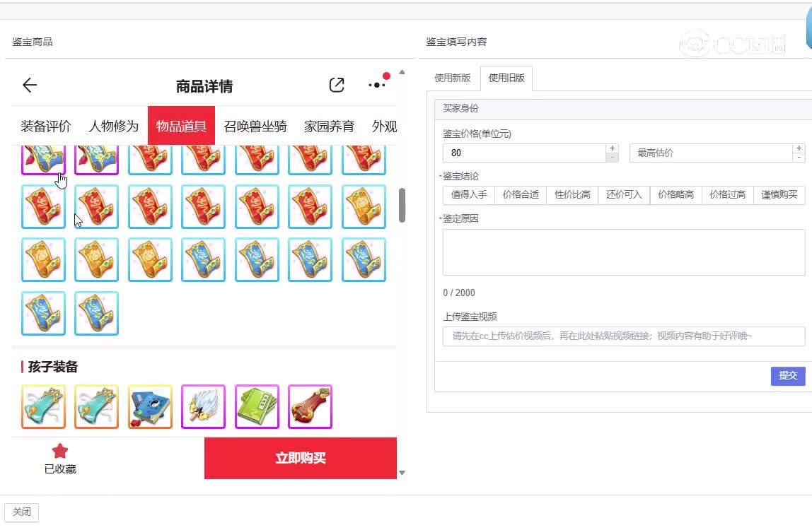
Task: Select the first teal robe in 孩子装备
Action: 44,407
